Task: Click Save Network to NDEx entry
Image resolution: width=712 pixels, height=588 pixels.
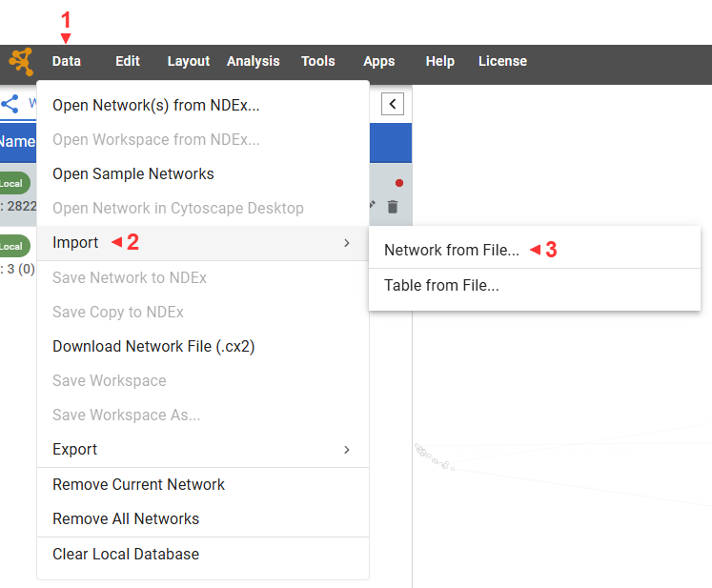Action: tap(203, 278)
